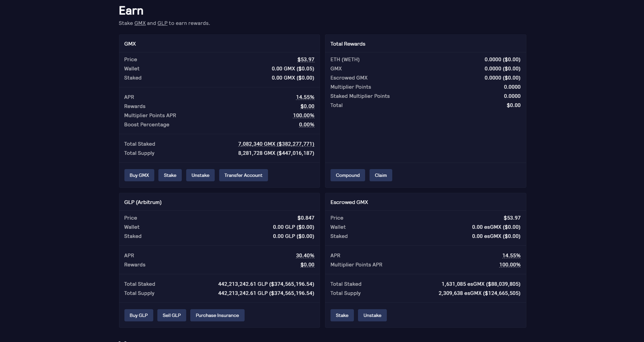Click GMX Rewards $0.00 value
The height and width of the screenshot is (342, 644).
[308, 106]
